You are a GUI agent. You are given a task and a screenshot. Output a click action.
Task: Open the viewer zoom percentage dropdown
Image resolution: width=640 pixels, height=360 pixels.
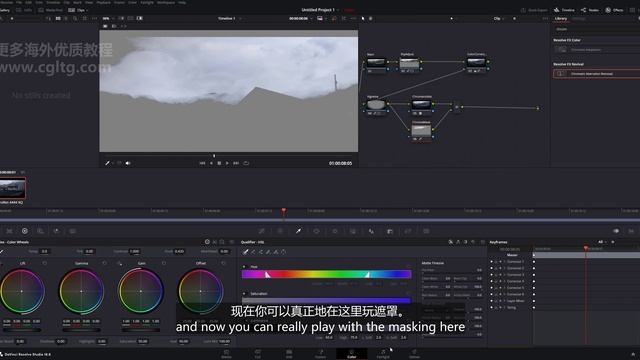point(108,18)
